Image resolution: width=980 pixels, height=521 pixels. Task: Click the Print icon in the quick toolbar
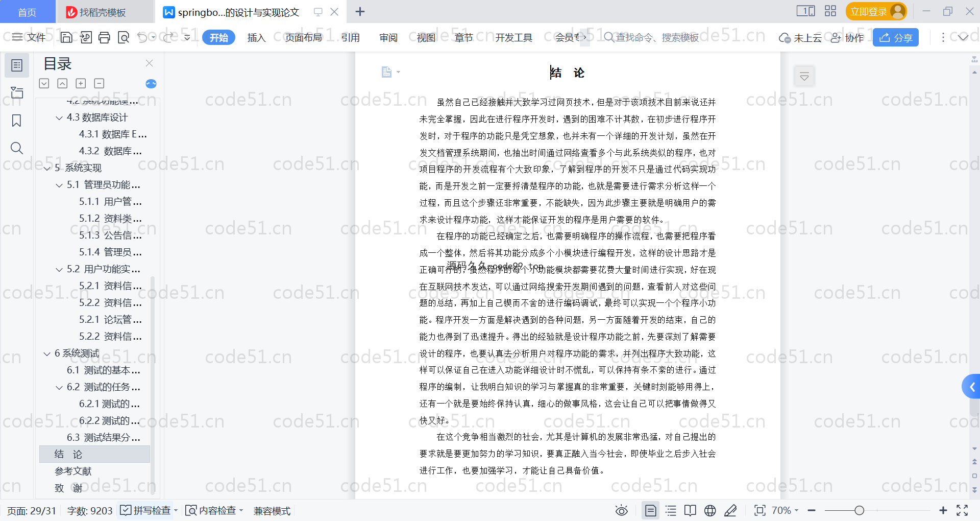tap(104, 37)
